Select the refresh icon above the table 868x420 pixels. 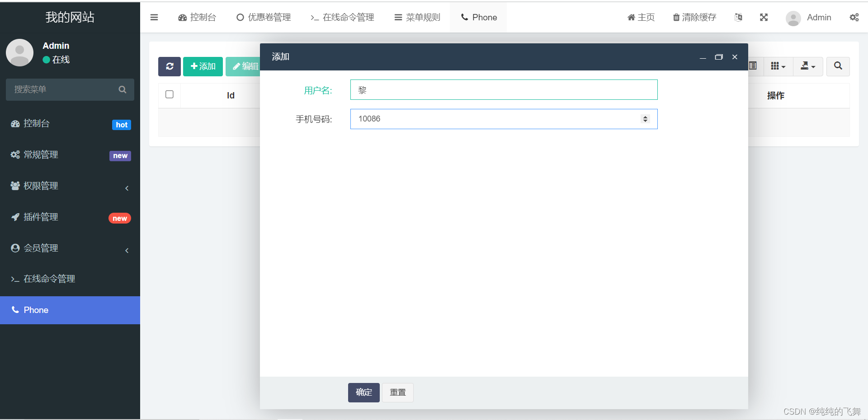[169, 66]
